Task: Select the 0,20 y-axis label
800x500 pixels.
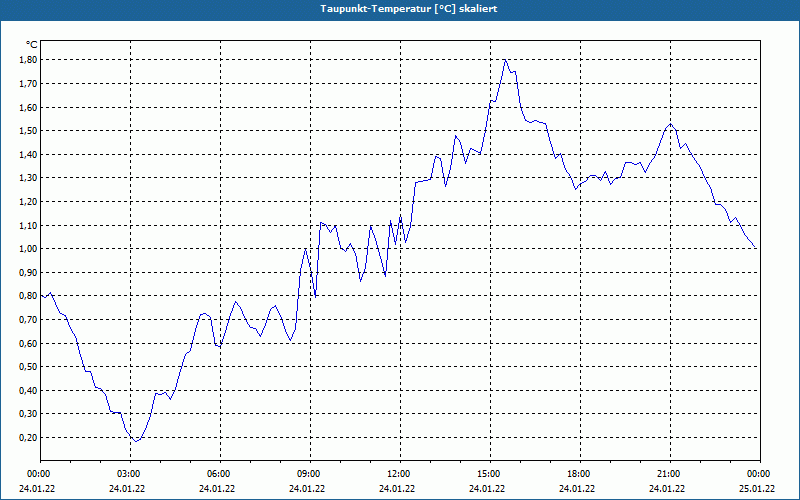Action: [x=28, y=437]
